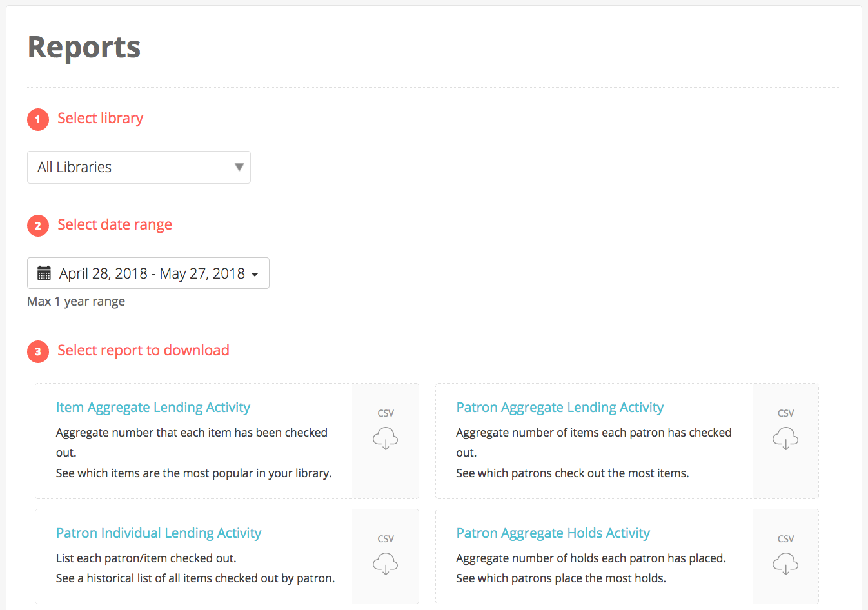
Task: Click the April 28 - May 27, 2018 date text
Action: 152,273
